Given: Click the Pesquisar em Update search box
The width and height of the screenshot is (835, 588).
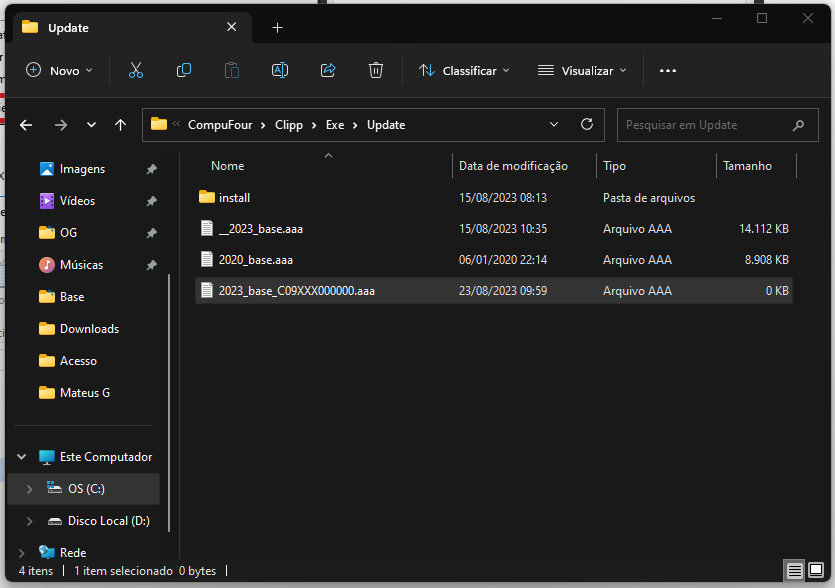Looking at the screenshot, I should point(705,125).
